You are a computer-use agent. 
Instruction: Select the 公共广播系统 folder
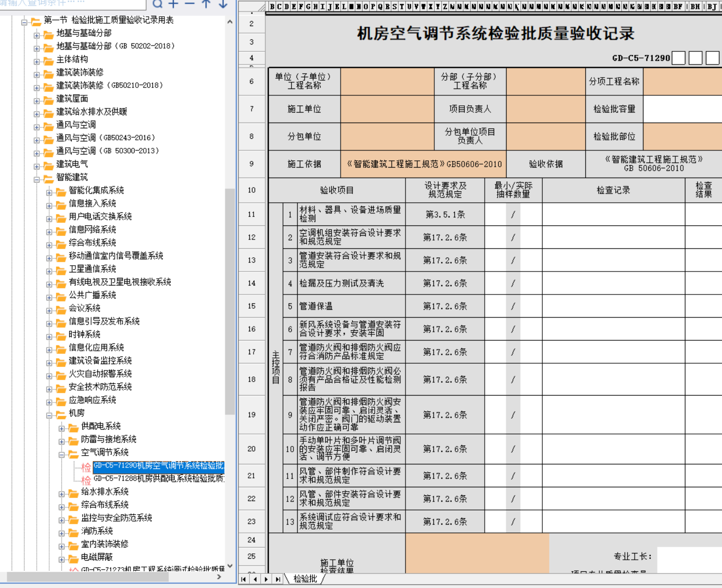(x=92, y=295)
